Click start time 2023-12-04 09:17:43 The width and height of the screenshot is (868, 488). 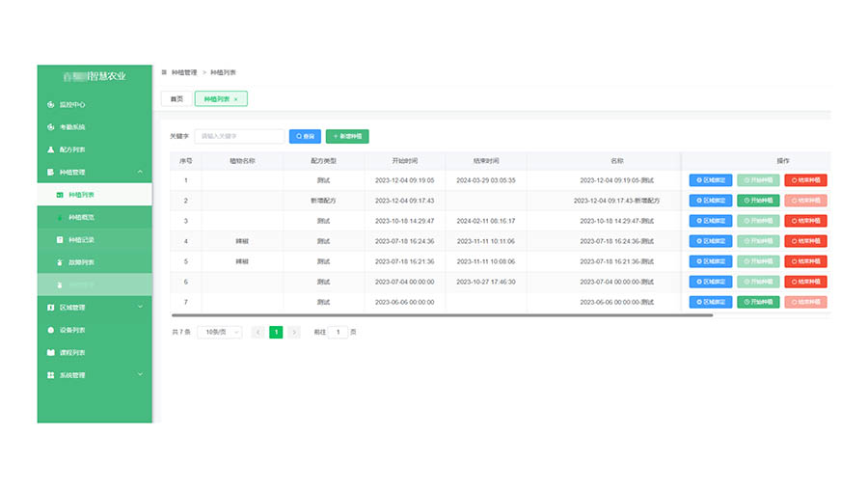coord(405,201)
